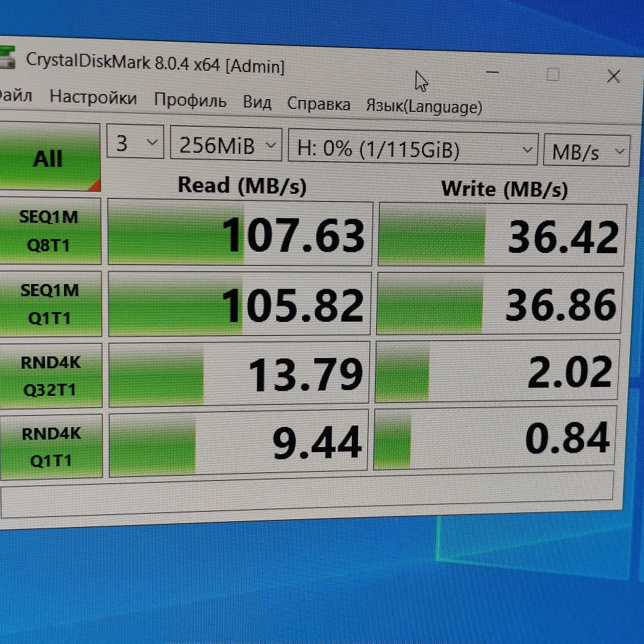Image resolution: width=644 pixels, height=644 pixels.
Task: Click the 0.84 write result
Action: click(495, 438)
